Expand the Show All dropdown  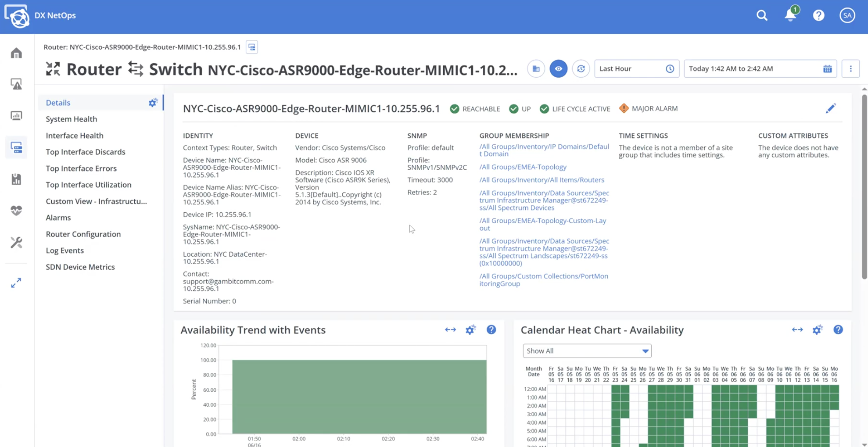587,351
